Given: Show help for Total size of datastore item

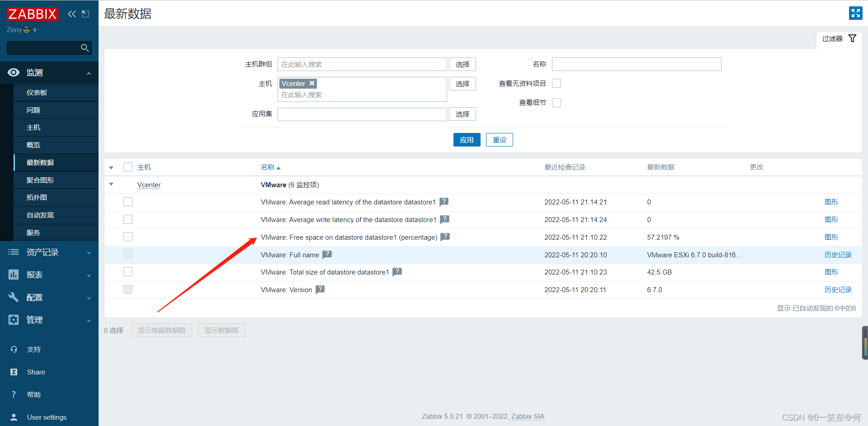Looking at the screenshot, I should pos(397,272).
